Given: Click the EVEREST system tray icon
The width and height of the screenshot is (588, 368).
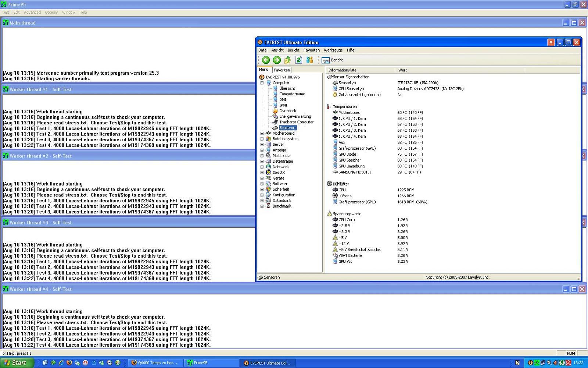Looking at the screenshot, I should point(530,363).
